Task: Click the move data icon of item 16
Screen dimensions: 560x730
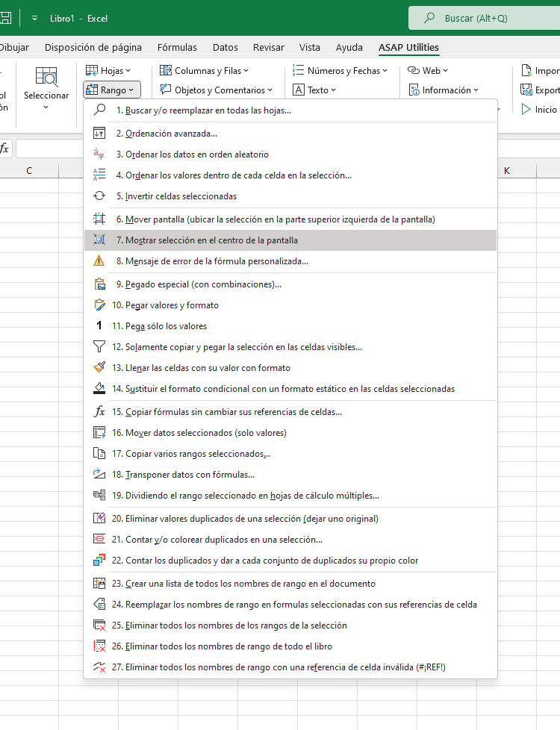Action: 99,432
